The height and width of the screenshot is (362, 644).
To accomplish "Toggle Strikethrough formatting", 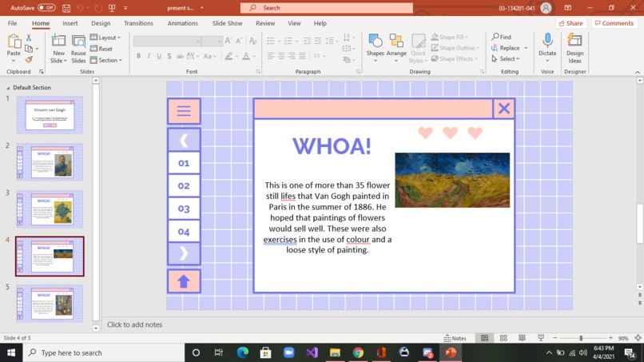I will point(180,56).
